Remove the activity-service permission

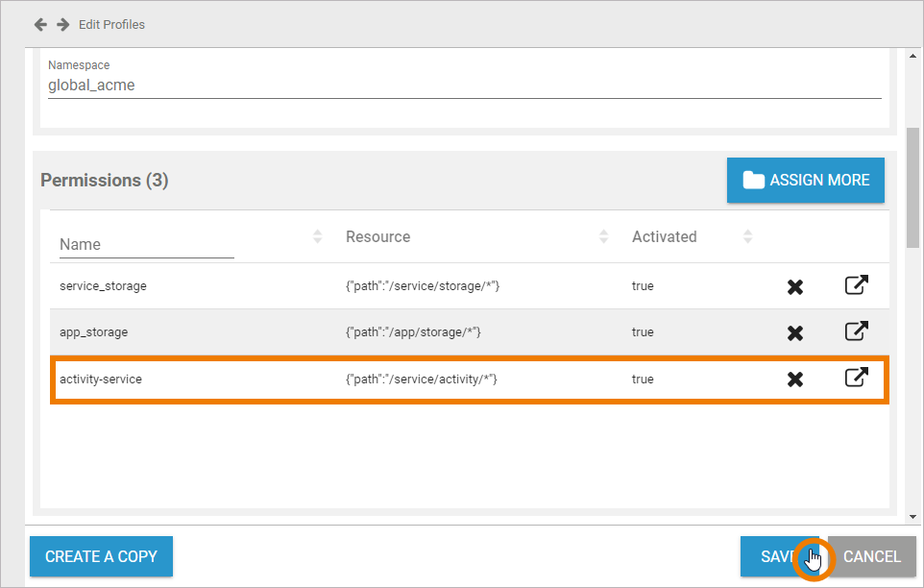(x=795, y=380)
